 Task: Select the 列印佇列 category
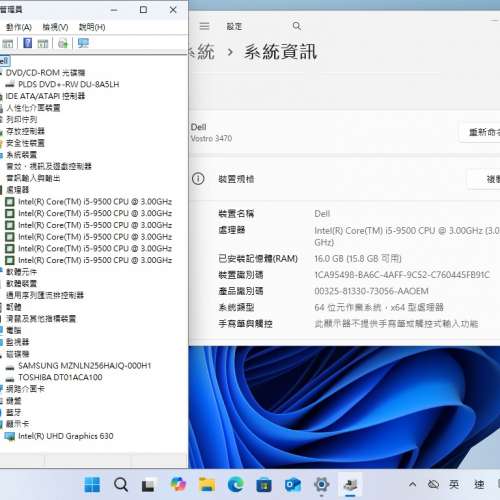tap(21, 120)
